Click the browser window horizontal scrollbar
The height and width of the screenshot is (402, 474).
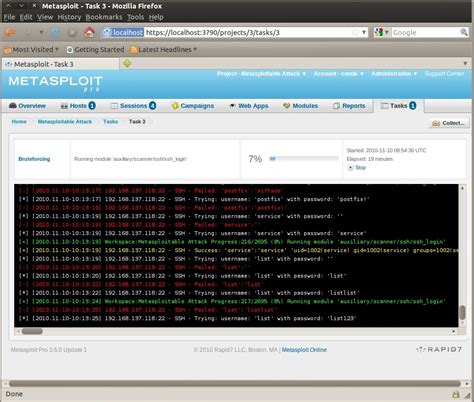coord(235,384)
